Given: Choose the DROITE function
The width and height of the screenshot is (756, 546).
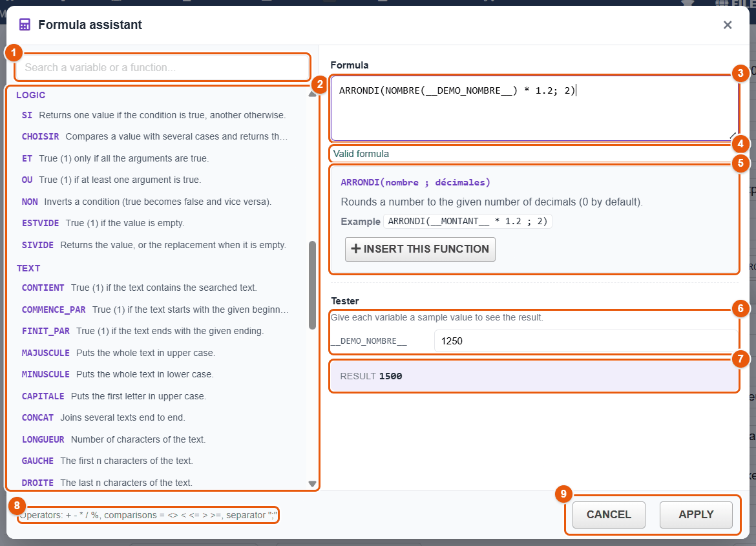Looking at the screenshot, I should 107,483.
